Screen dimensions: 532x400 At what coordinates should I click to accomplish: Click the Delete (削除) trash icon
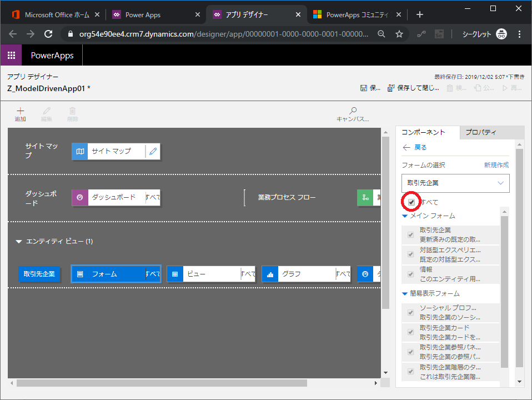tap(73, 111)
